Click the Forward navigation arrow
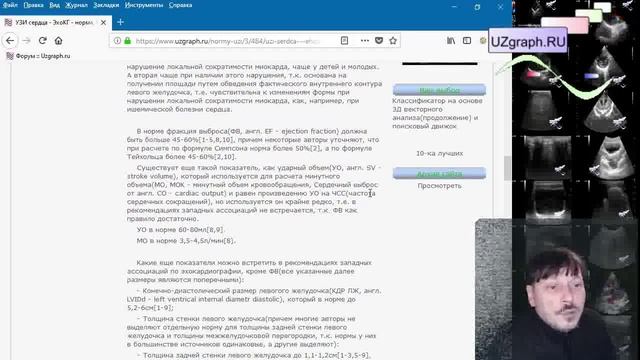 (27, 40)
